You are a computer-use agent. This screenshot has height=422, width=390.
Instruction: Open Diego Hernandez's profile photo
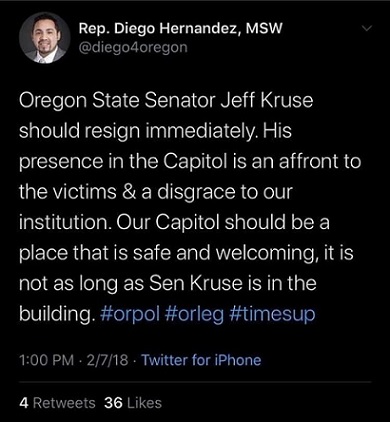pos(45,38)
